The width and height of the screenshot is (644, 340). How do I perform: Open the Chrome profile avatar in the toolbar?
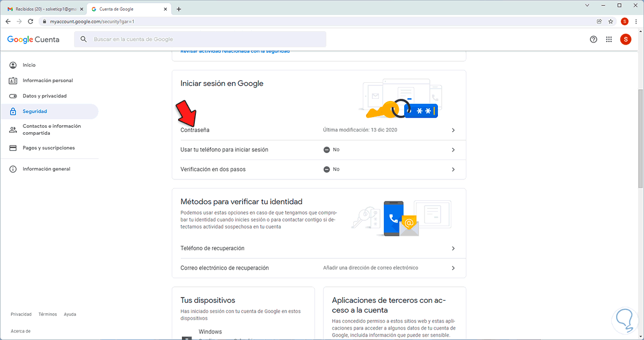tap(625, 21)
